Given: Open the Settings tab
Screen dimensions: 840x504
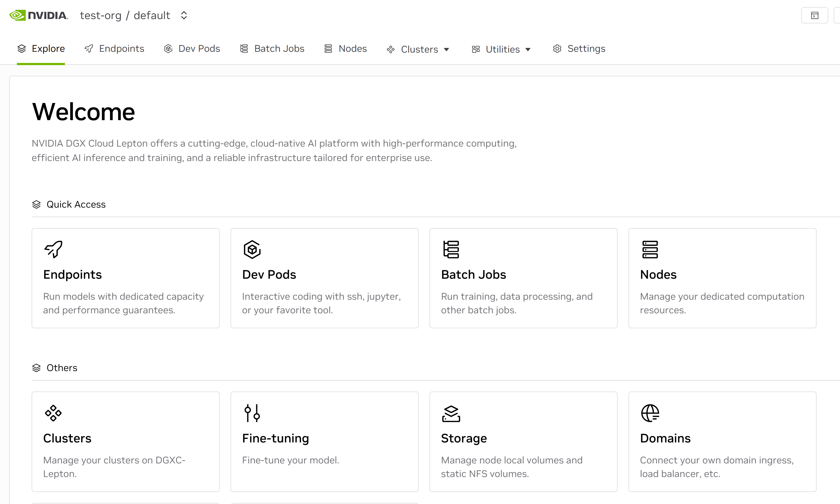Looking at the screenshot, I should [579, 48].
